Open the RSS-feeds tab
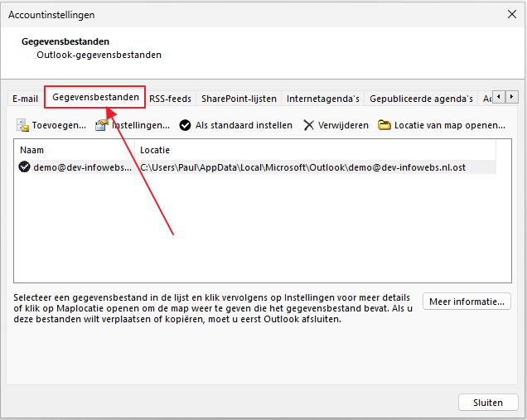 (170, 99)
